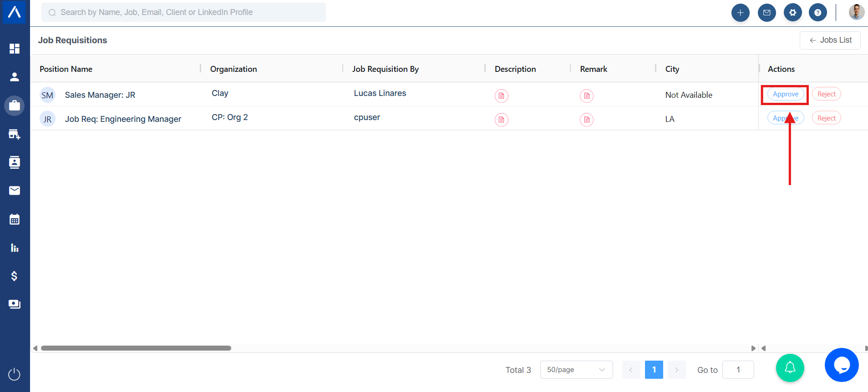Screen dimensions: 868x392
Task: Open the reports bar chart icon
Action: [15, 248]
